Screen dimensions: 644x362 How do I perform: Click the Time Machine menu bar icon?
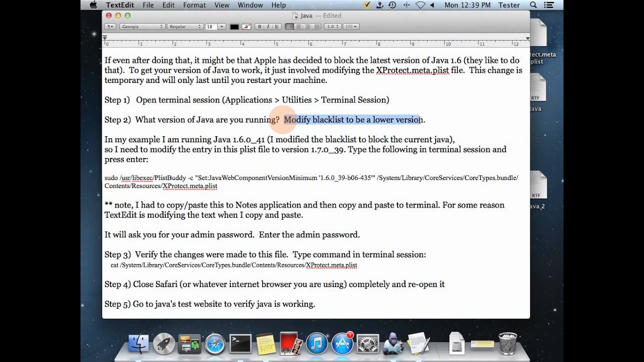392,5
